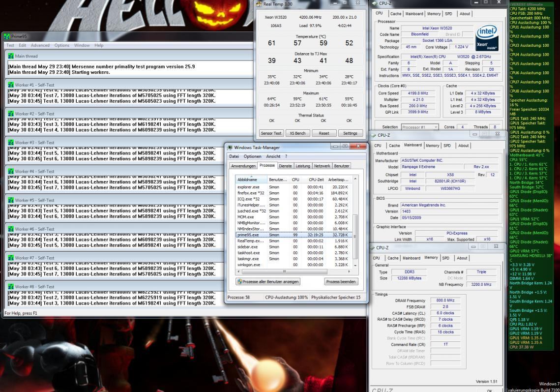Click the shield icon on Prozesse aller Benutzer button

point(239,282)
